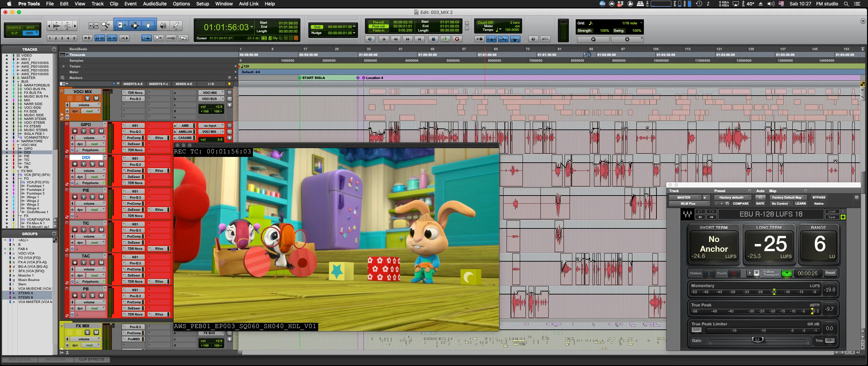Image resolution: width=868 pixels, height=366 pixels.
Task: Select the Selector tool with waveform icon
Action: pyautogui.click(x=135, y=26)
